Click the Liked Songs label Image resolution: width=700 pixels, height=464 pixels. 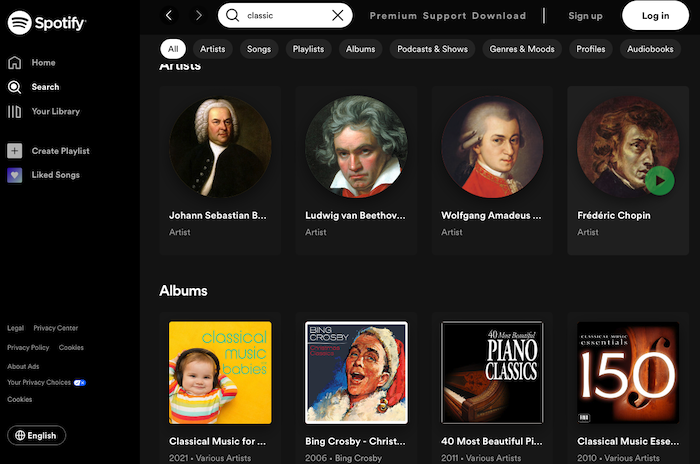point(55,175)
